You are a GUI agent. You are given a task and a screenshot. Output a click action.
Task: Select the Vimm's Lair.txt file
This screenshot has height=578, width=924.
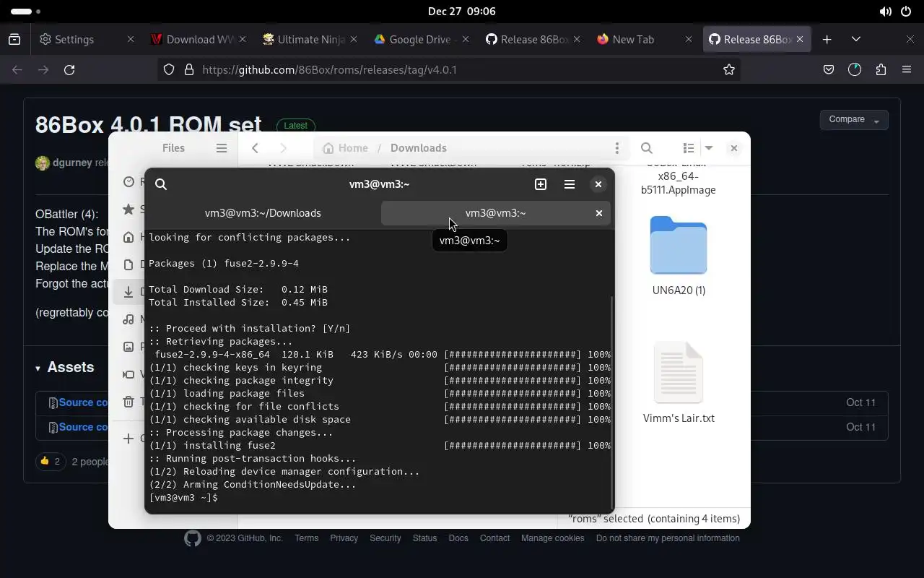(679, 383)
